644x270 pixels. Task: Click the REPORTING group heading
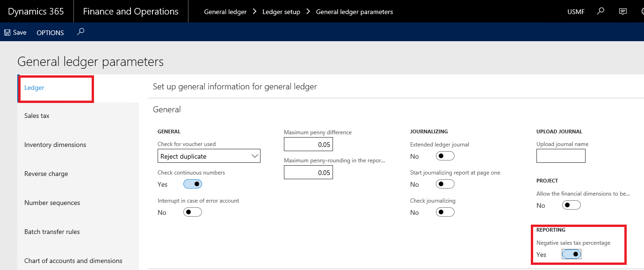click(x=551, y=230)
